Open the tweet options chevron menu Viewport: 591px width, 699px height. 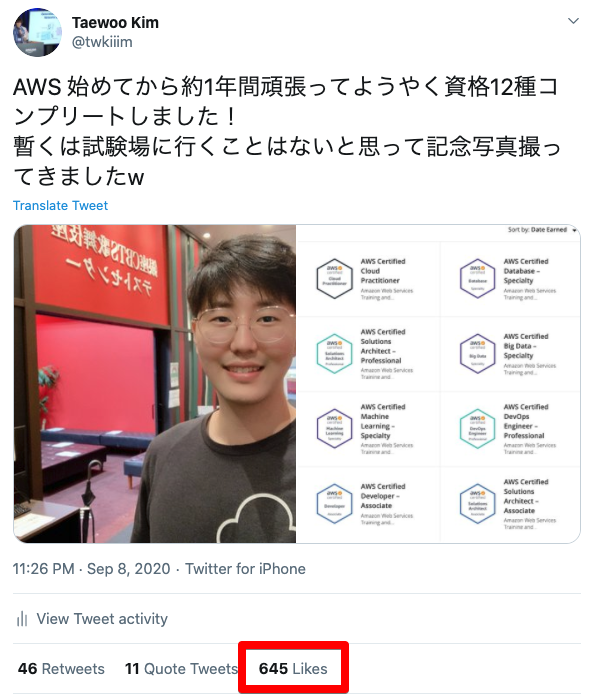coord(573,21)
